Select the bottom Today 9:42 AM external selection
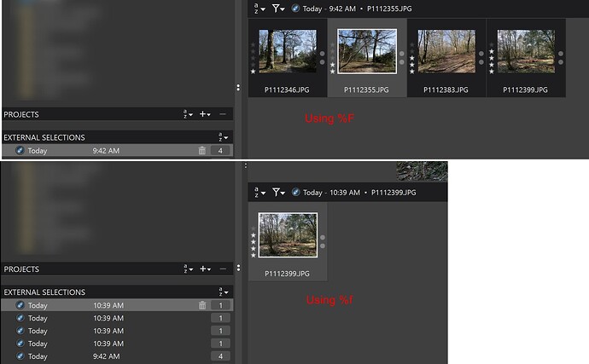The height and width of the screenshot is (364, 589). pyautogui.click(x=117, y=356)
